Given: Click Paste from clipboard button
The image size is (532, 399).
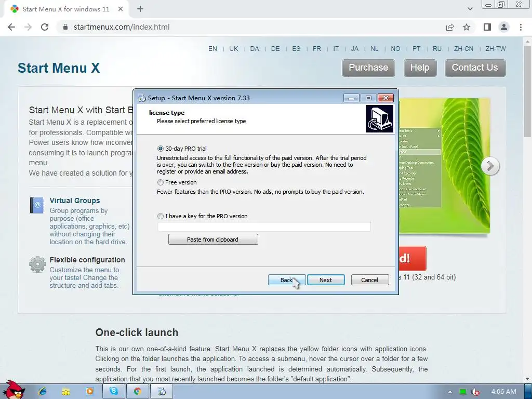Looking at the screenshot, I should point(213,240).
